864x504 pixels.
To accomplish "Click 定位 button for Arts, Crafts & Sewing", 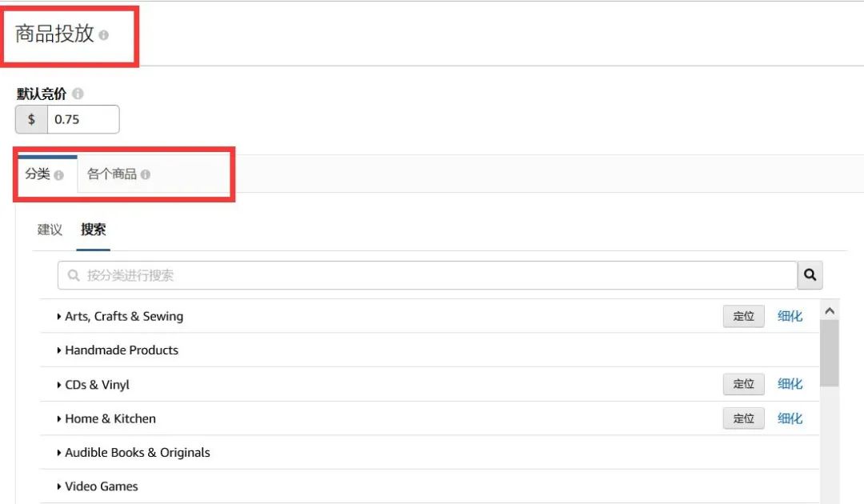I will (x=743, y=316).
